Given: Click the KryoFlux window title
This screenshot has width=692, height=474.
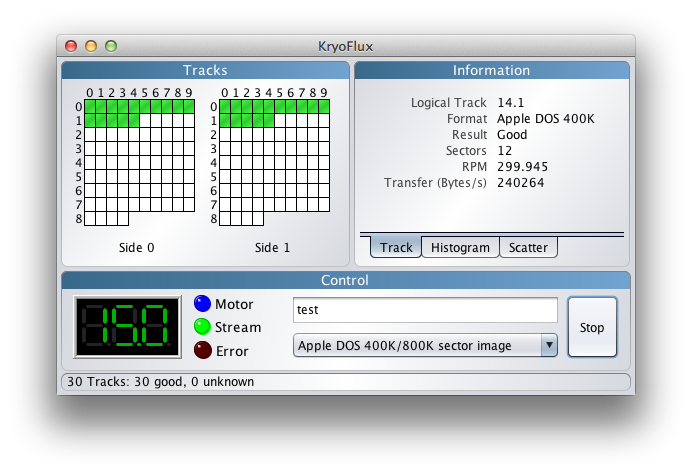Looking at the screenshot, I should [346, 46].
